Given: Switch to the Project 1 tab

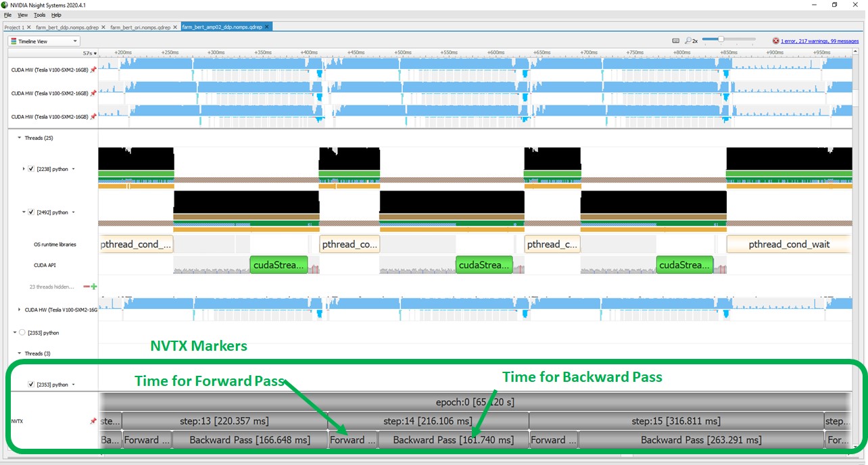Looking at the screenshot, I should [14, 27].
